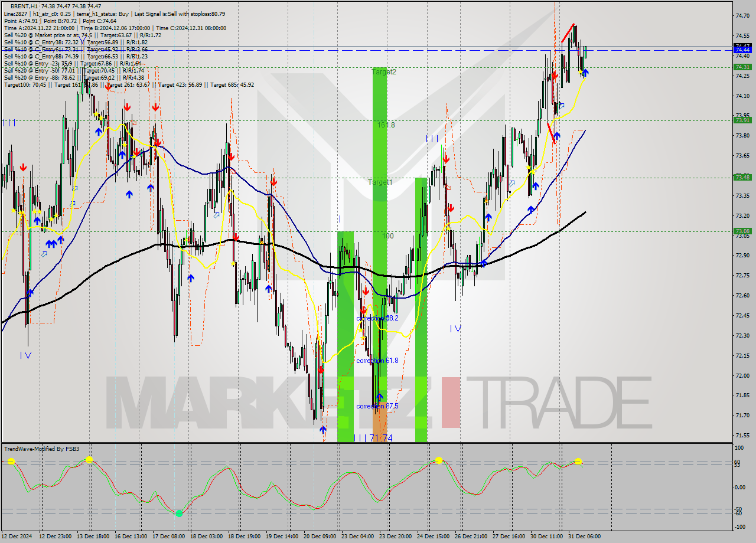Click the 'correction 38.2' label
The image size is (756, 543).
(x=377, y=318)
